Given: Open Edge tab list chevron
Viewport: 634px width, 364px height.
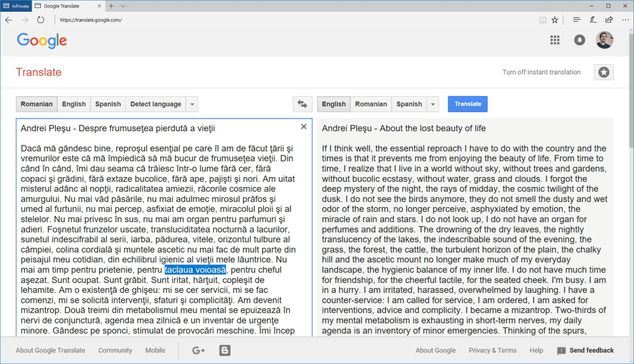Looking at the screenshot, I should click(x=124, y=6).
